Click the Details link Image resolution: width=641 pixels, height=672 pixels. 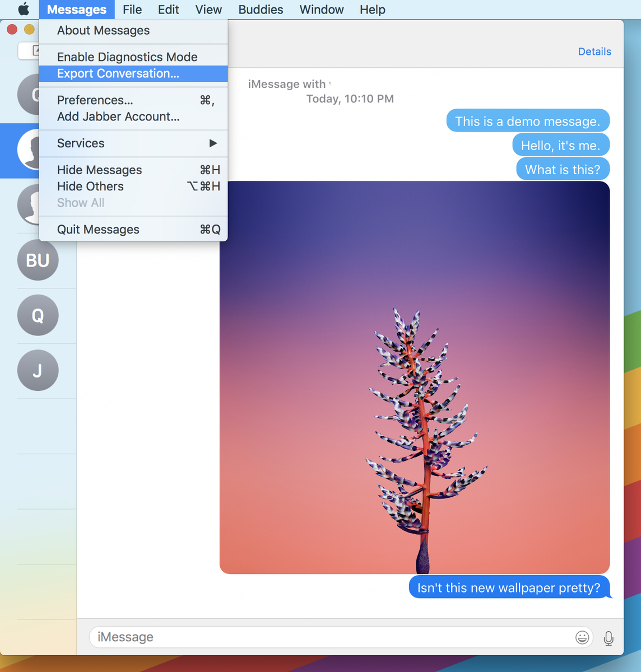point(594,52)
